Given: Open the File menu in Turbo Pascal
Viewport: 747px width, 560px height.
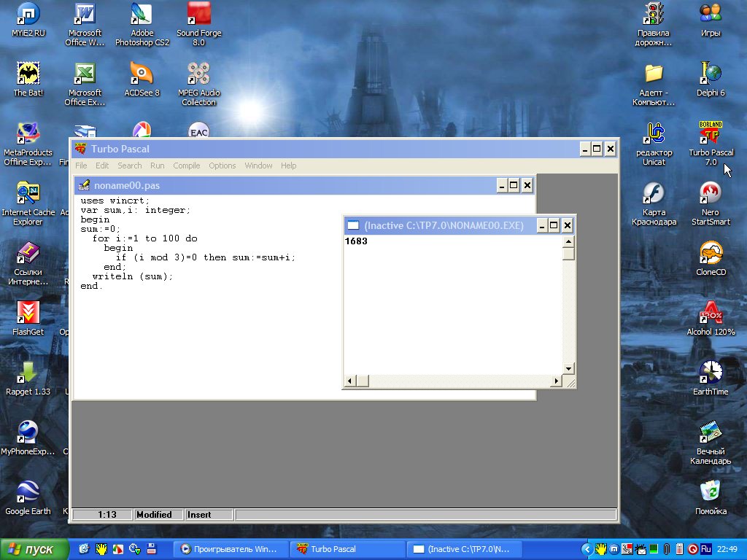Looking at the screenshot, I should [x=81, y=166].
